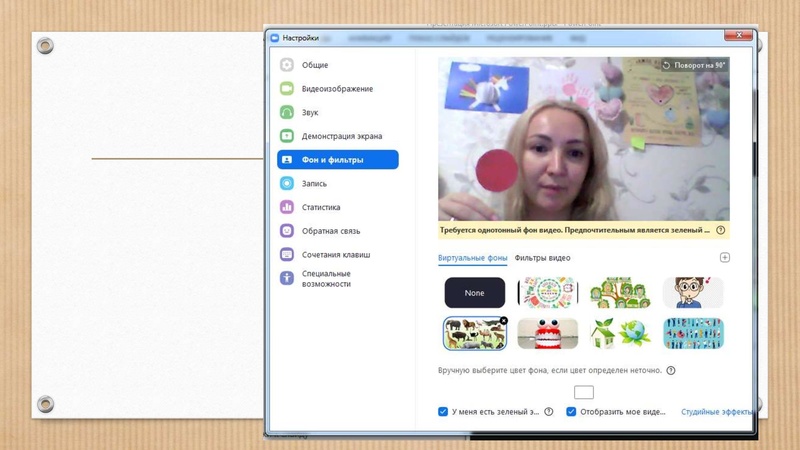
Task: Toggle the 'У меня есть зеленый экран' checkbox
Action: tap(443, 412)
